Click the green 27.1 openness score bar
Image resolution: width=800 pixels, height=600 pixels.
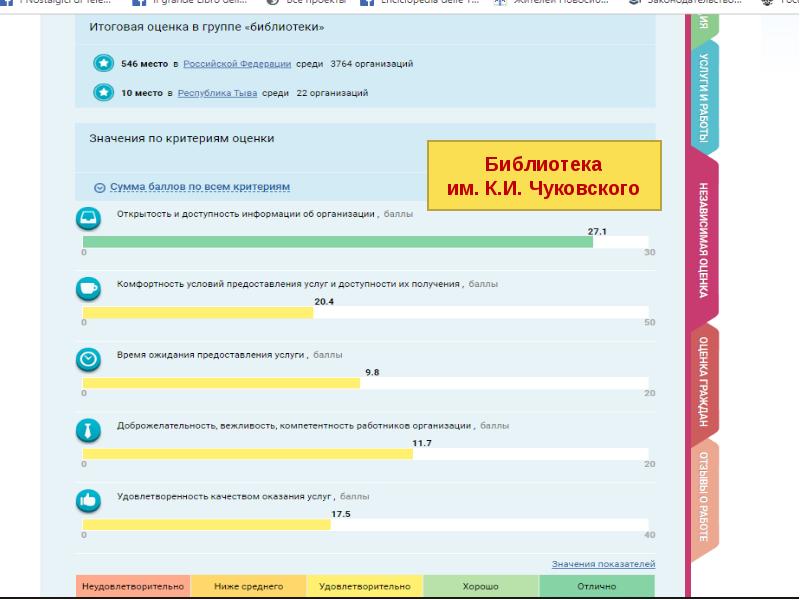click(337, 241)
